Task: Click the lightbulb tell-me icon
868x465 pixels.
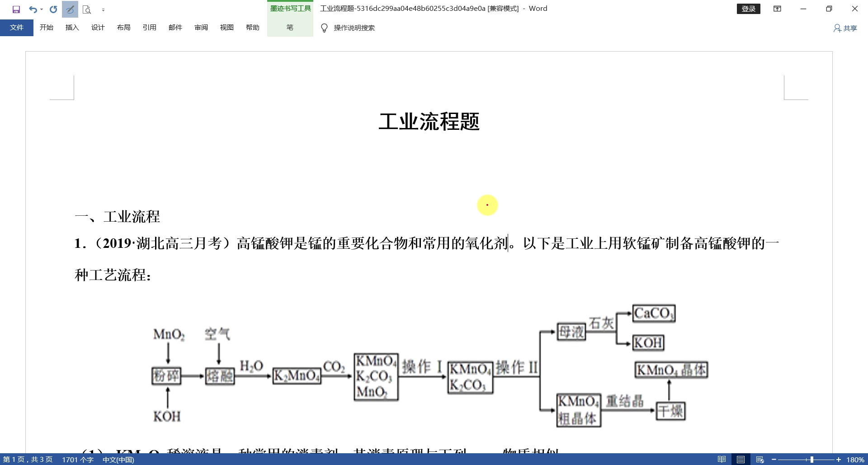Action: tap(324, 28)
